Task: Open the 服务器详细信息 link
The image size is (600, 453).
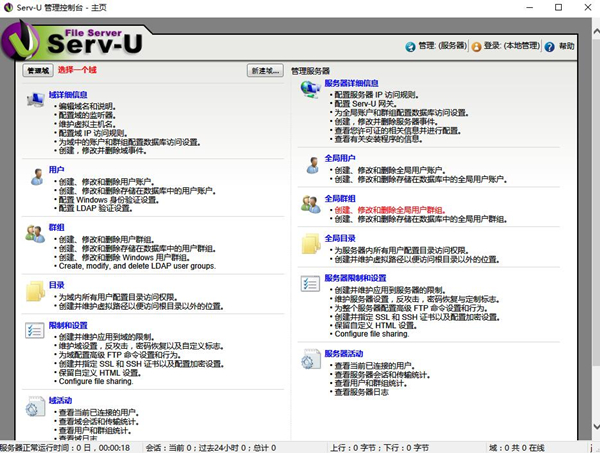Action: (x=352, y=83)
